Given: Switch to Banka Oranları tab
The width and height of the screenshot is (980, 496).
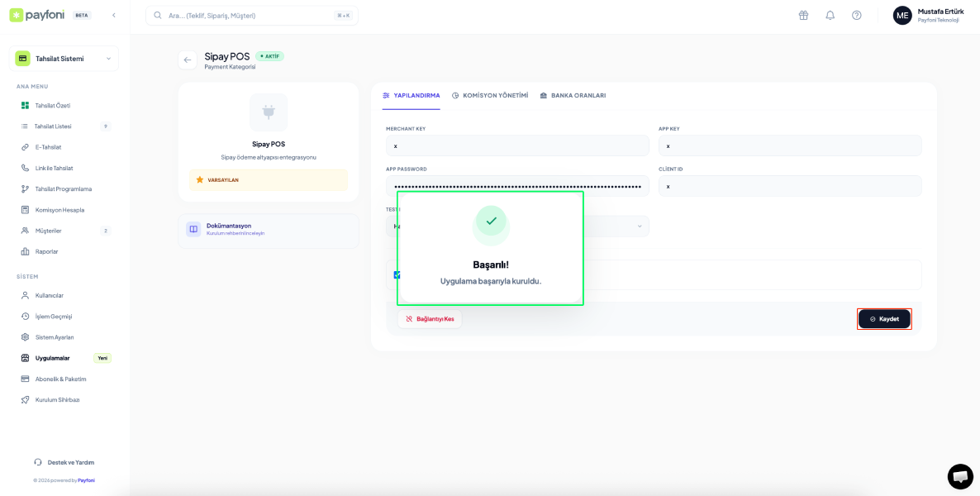Looking at the screenshot, I should coord(573,96).
